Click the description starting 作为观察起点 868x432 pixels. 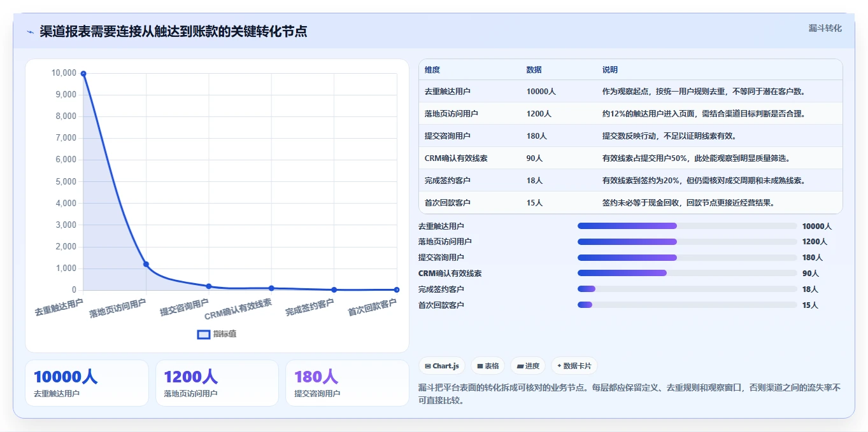tap(704, 92)
